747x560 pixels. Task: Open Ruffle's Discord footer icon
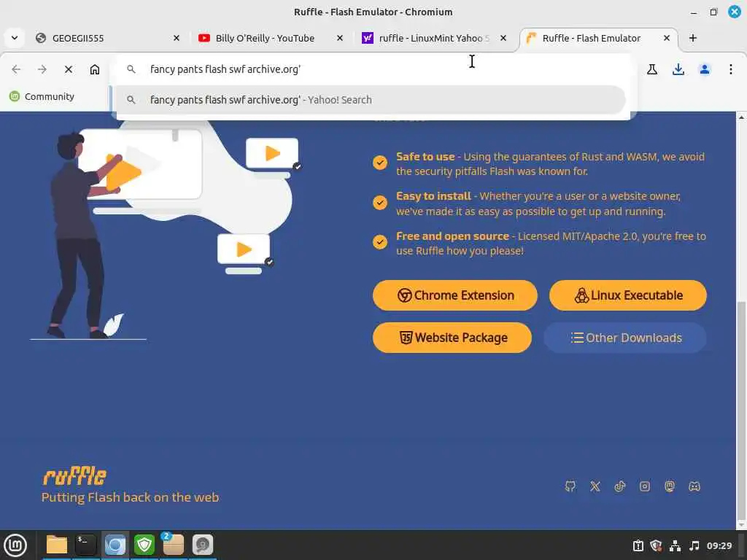pos(694,486)
